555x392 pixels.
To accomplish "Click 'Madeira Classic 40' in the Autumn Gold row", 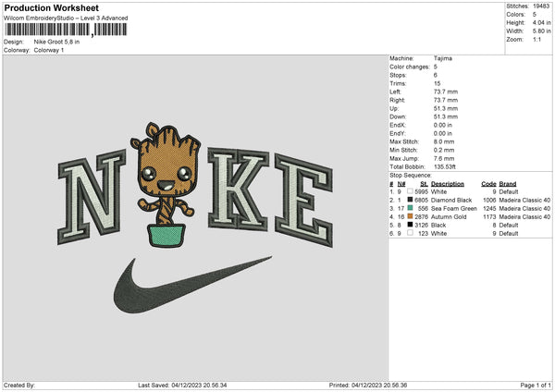I will click(x=524, y=216).
